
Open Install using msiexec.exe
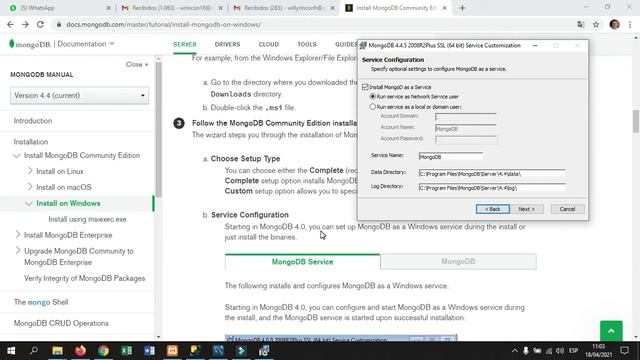click(87, 219)
